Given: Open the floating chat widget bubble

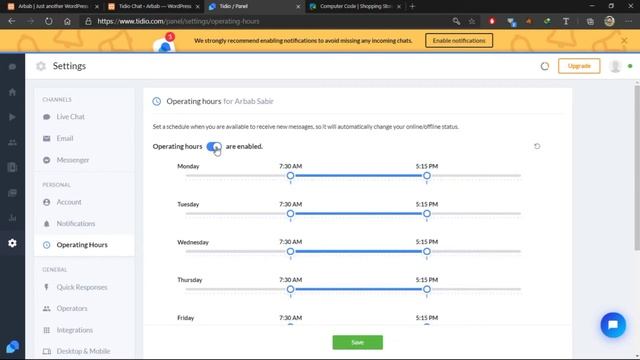Looking at the screenshot, I should (613, 325).
